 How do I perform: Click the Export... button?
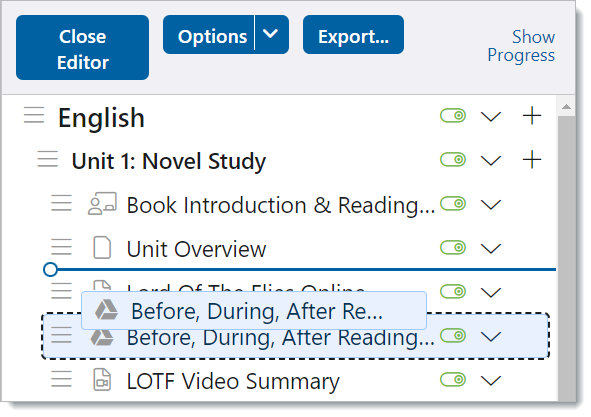(353, 35)
